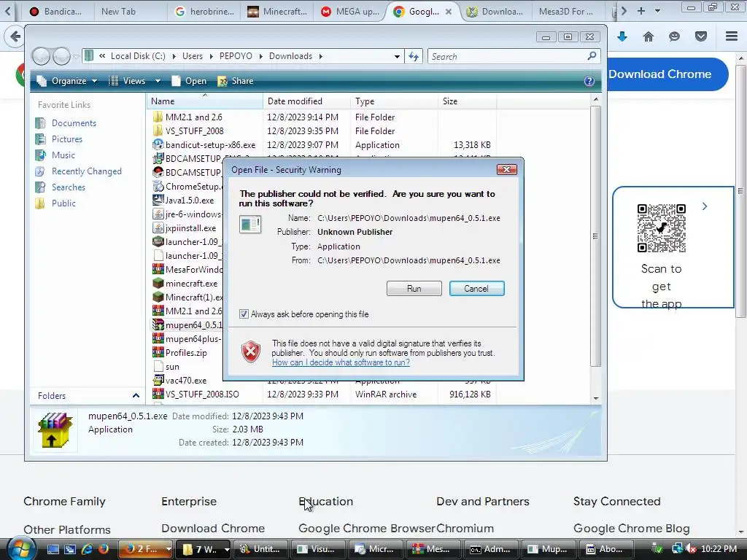Select the Java1.5.0.exe file icon
The width and height of the screenshot is (747, 560).
(x=158, y=200)
